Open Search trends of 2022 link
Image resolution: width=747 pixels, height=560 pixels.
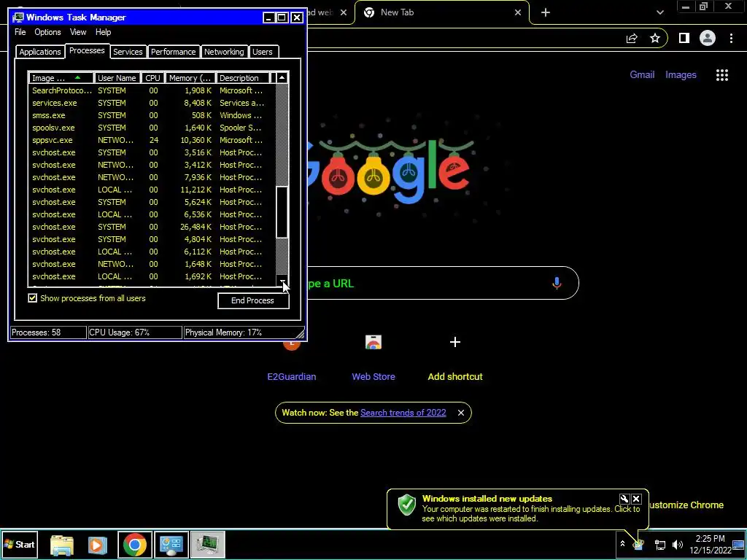click(403, 413)
